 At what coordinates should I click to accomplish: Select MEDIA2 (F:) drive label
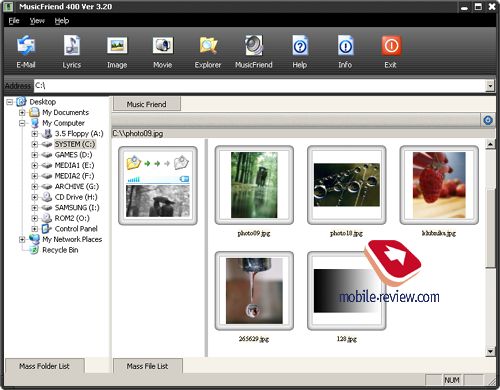74,176
